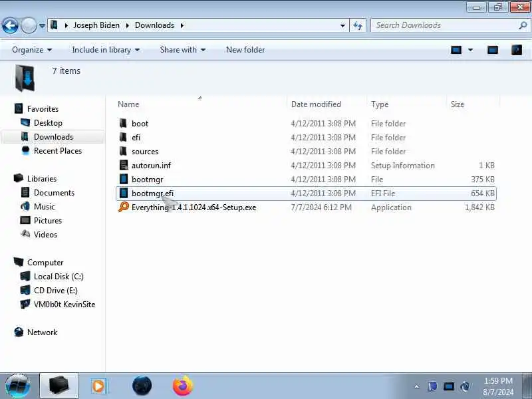Image resolution: width=532 pixels, height=399 pixels.
Task: Open the Videos library
Action: [x=45, y=235]
